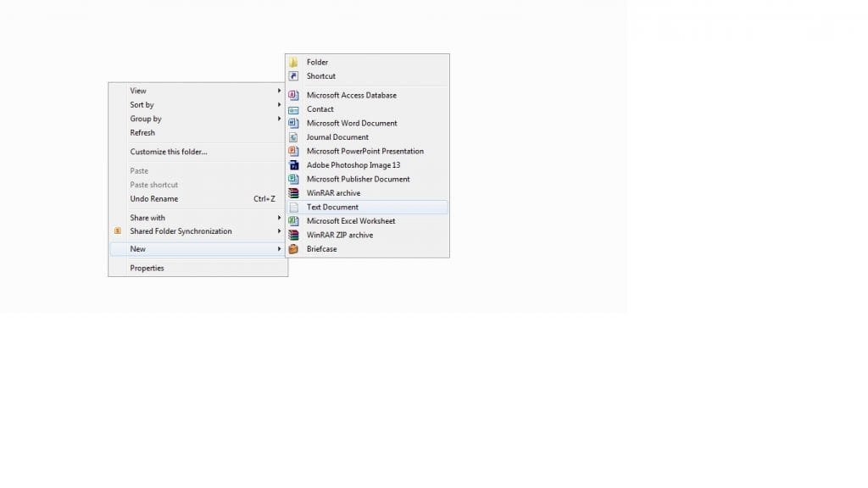Expand the Share with submenu arrow
The image size is (868, 488).
[279, 218]
